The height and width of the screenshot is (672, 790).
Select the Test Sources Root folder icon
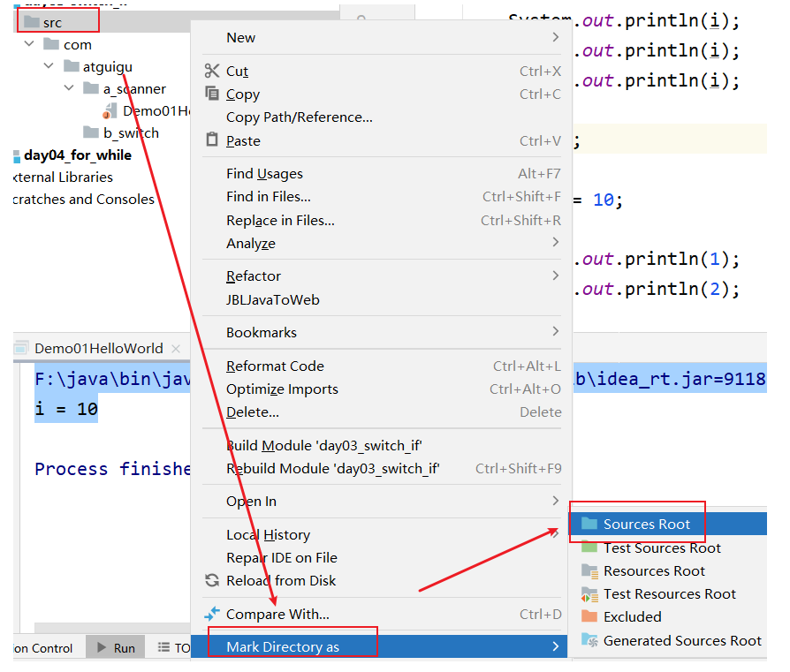[589, 547]
